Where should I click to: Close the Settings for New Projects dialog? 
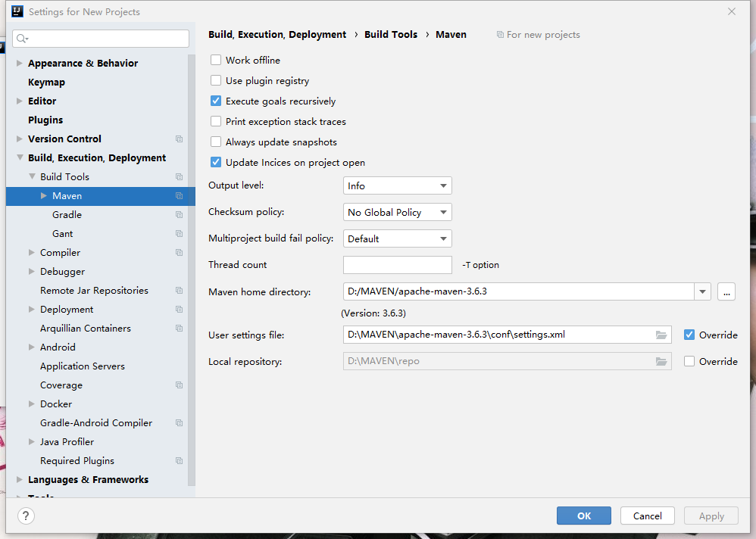pos(732,11)
